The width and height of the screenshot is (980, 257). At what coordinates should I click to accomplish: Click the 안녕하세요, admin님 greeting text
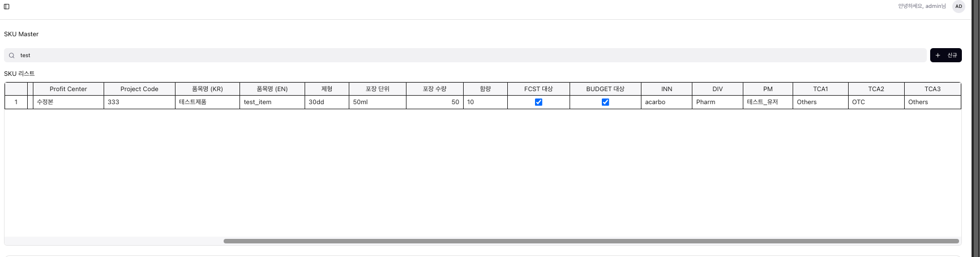coord(922,6)
